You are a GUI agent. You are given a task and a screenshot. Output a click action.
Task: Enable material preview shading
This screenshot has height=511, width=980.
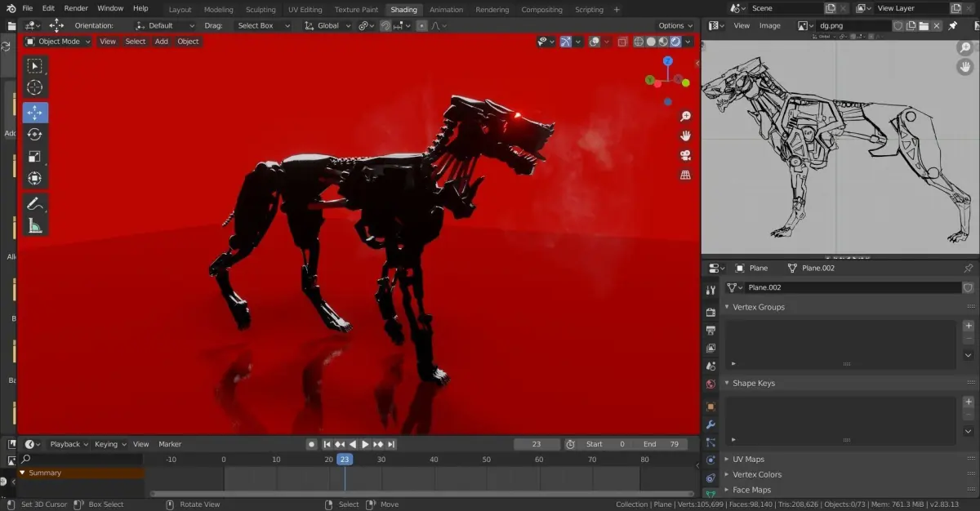pyautogui.click(x=663, y=42)
